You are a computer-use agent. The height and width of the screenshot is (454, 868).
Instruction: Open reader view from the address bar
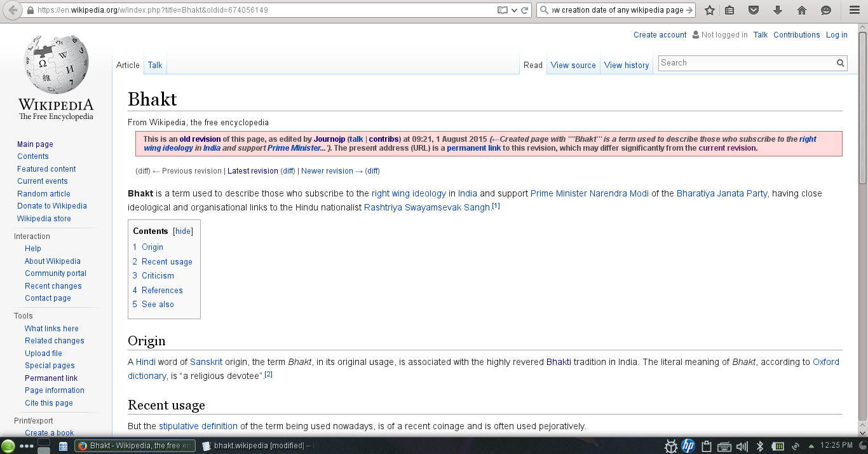(503, 10)
